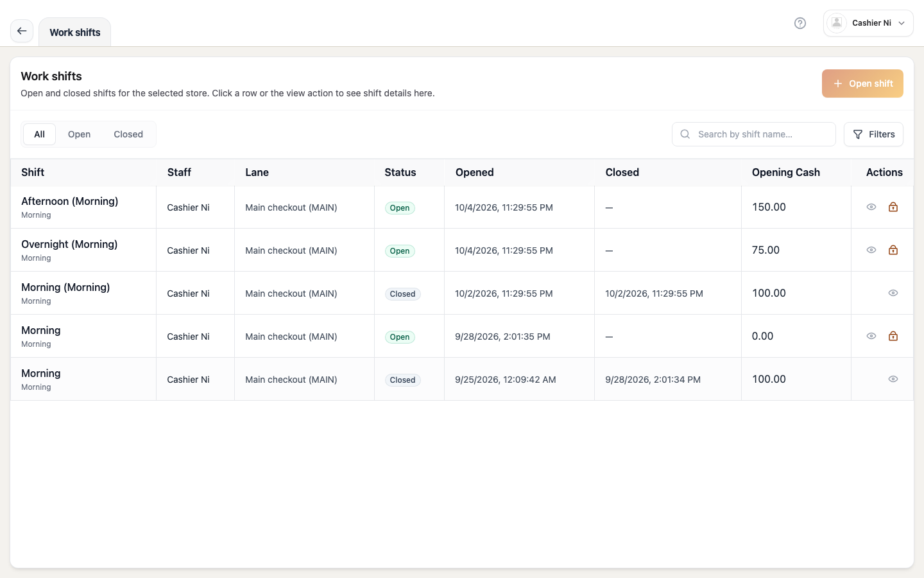Screen dimensions: 924x578
Task: Lock the shift with 0.00 opening cash
Action: click(x=893, y=336)
